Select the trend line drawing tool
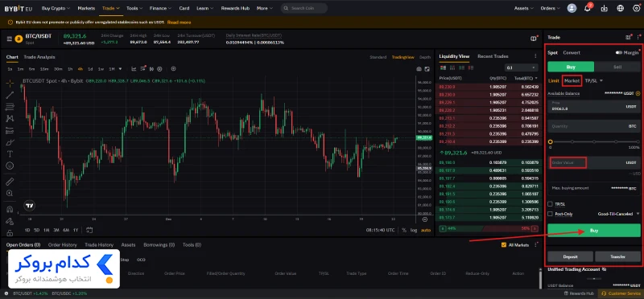644x299 pixels. (x=10, y=95)
